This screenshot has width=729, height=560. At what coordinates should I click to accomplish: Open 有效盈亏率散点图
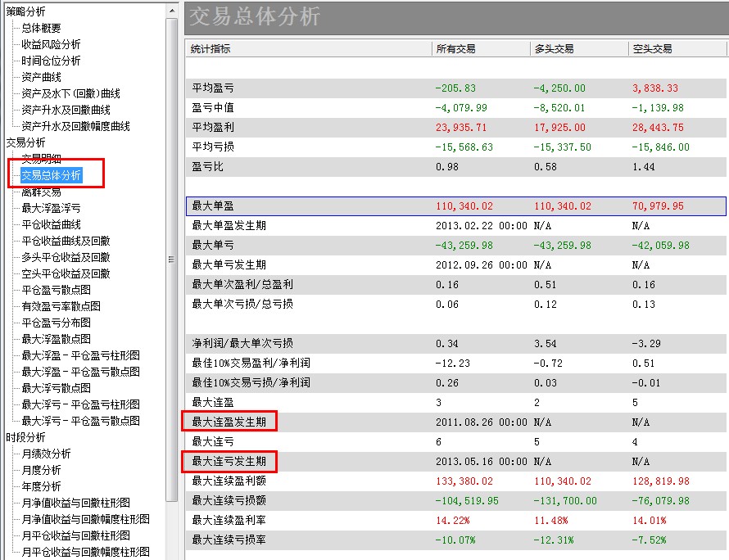coord(61,306)
